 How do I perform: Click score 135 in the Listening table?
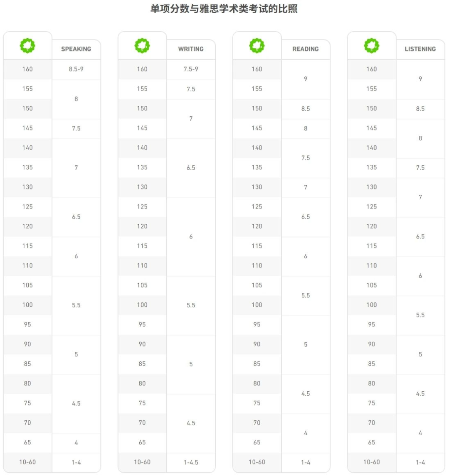click(372, 167)
